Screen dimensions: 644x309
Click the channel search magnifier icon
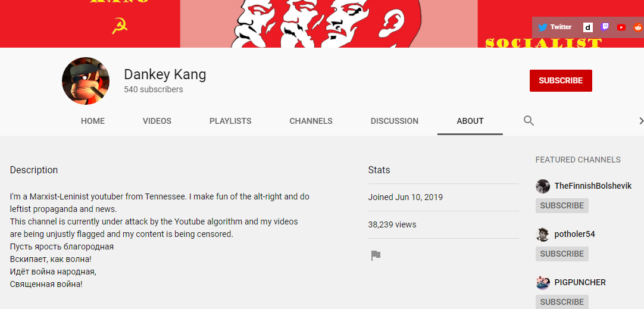click(529, 120)
